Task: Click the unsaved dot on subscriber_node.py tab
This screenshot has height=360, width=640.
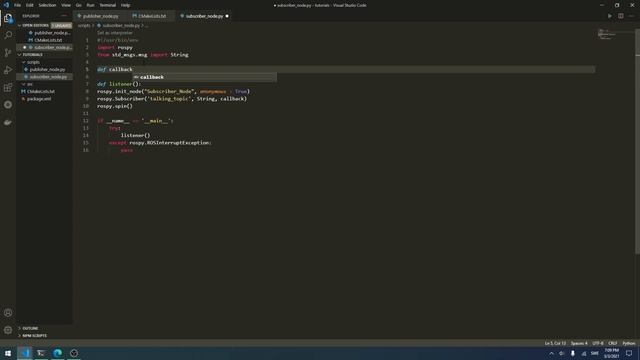Action: click(x=227, y=16)
